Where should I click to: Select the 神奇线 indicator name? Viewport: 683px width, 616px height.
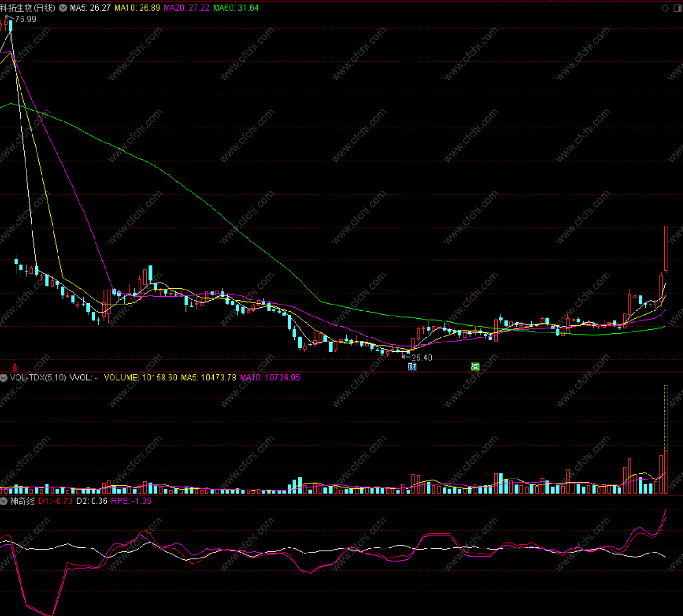22,501
